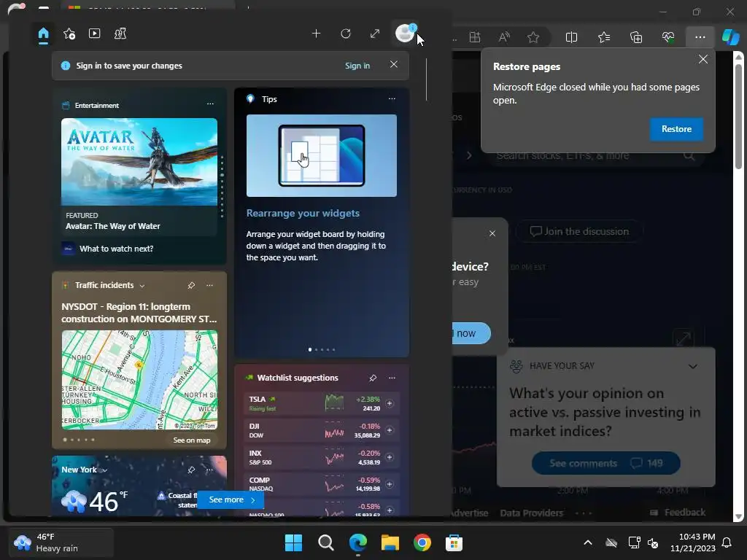Pin the New York weather widget

click(x=191, y=470)
